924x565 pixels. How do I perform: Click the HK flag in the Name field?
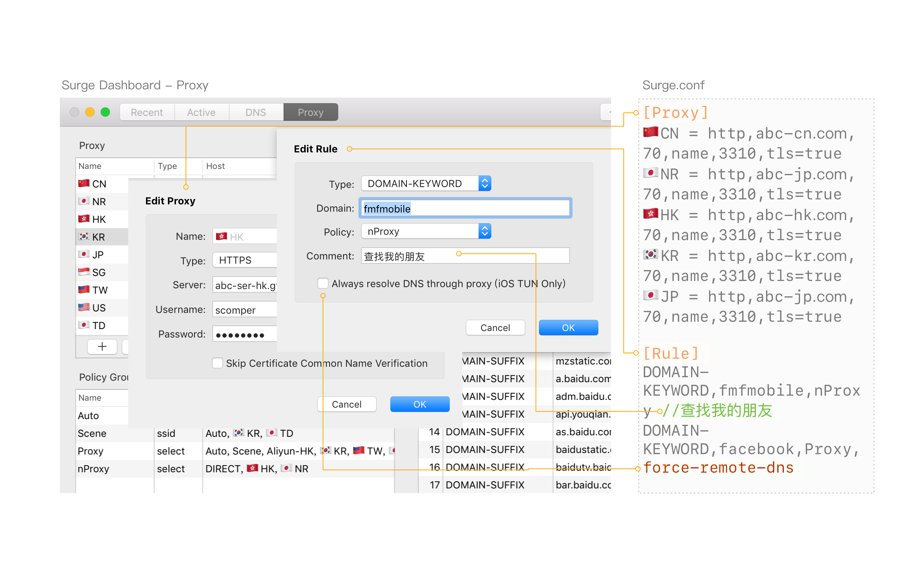coord(222,236)
